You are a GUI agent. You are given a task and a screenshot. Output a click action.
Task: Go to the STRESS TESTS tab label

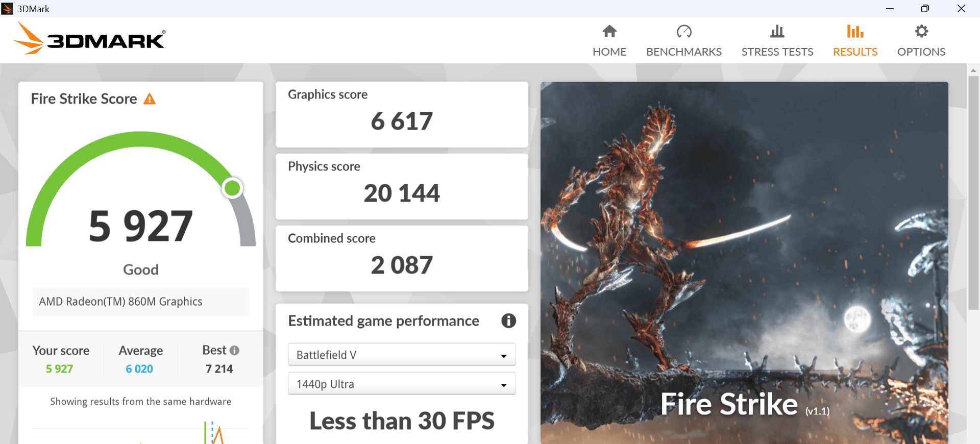[777, 52]
